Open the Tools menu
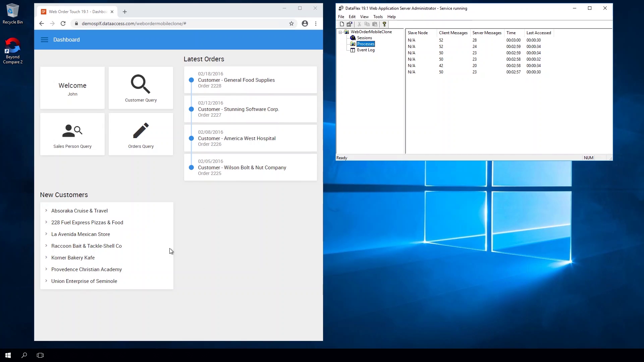644x362 pixels. [x=378, y=17]
